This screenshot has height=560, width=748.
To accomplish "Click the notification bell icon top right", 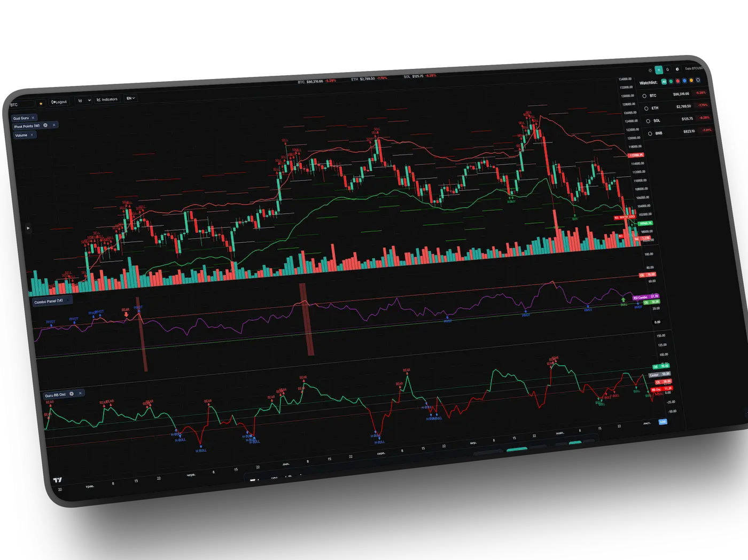I will pos(668,69).
